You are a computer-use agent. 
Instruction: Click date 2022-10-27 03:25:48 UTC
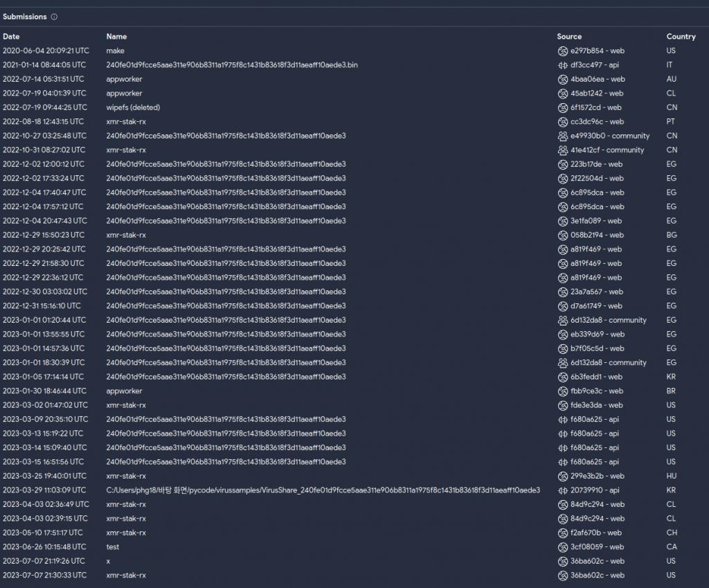click(45, 136)
